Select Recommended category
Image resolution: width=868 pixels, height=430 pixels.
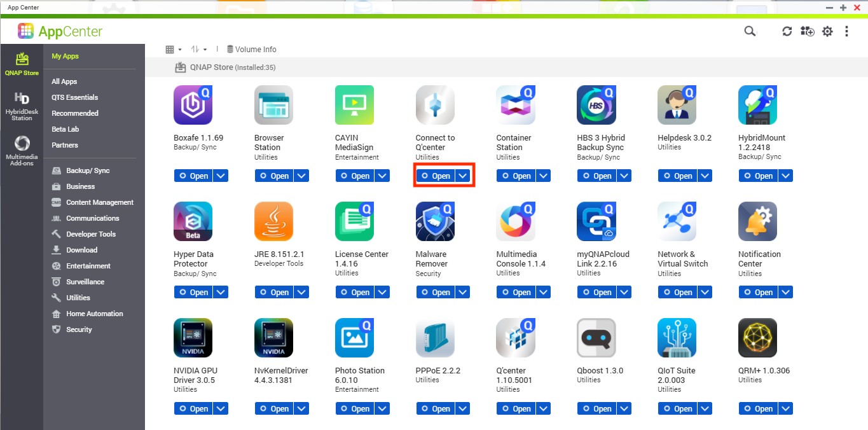(75, 113)
